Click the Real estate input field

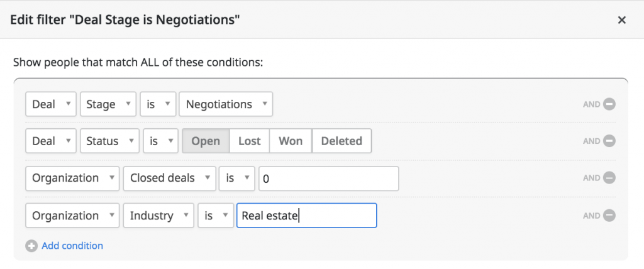pyautogui.click(x=307, y=215)
